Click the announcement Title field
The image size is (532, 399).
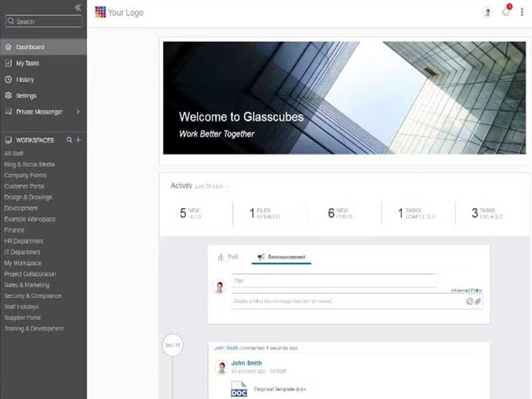tap(334, 281)
